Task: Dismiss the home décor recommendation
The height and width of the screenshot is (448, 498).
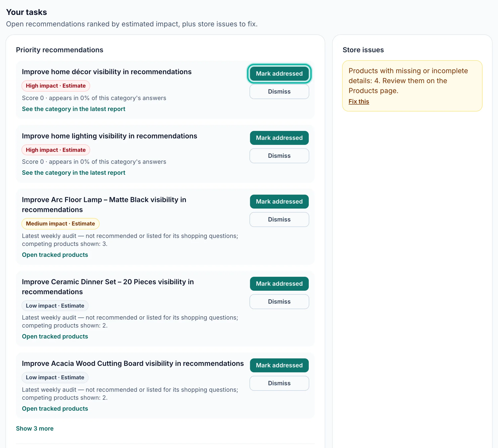Action: tap(279, 92)
